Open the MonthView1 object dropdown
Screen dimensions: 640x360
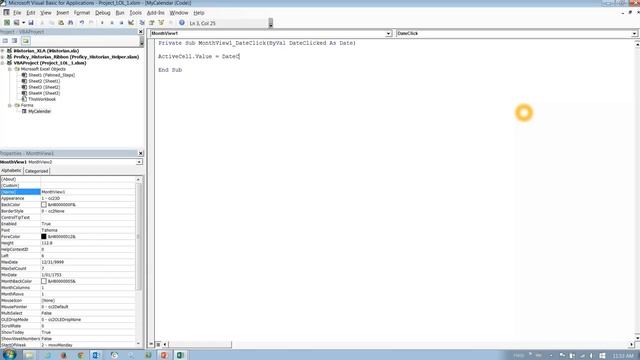pyautogui.click(x=389, y=33)
